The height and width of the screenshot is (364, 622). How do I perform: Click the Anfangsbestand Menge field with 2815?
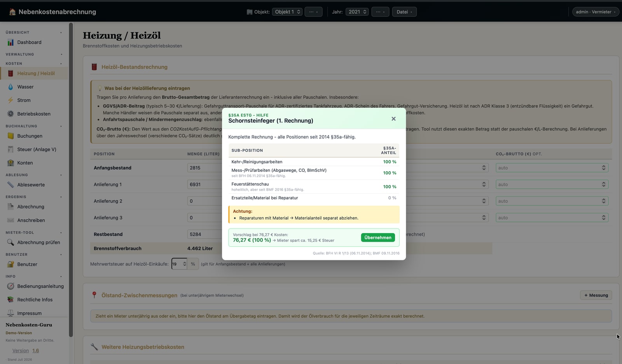click(x=204, y=168)
